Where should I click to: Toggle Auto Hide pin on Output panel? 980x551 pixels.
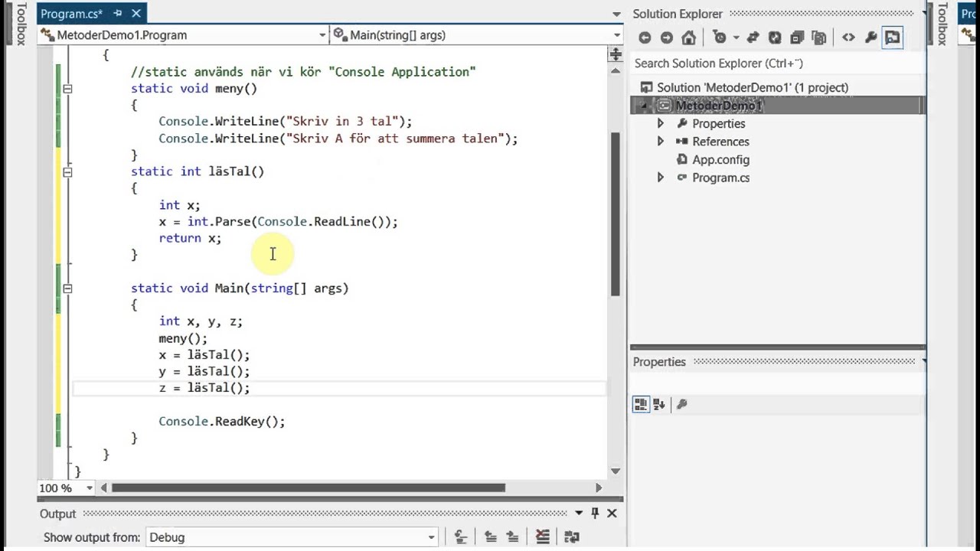click(595, 514)
